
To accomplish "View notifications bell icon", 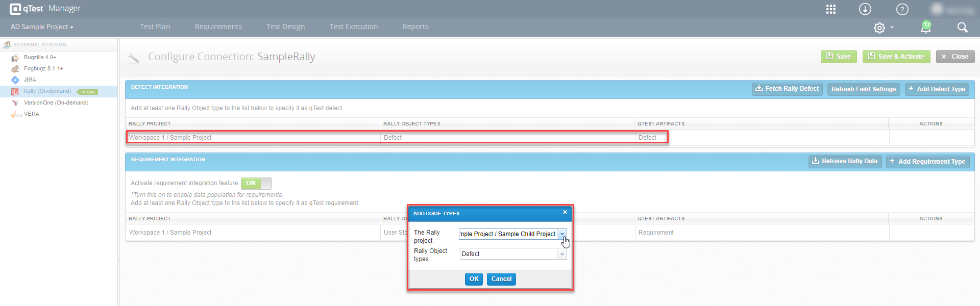I will (926, 28).
